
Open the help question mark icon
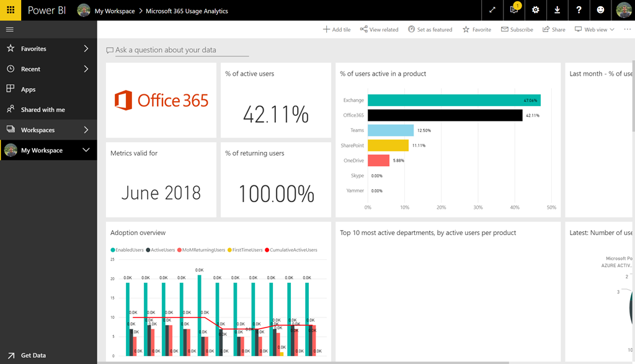579,10
